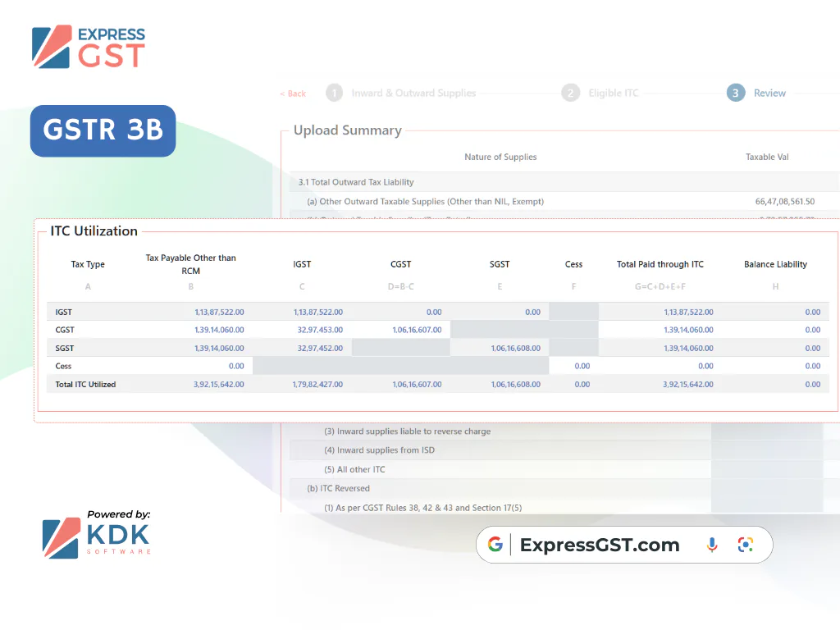Click the Express GST logo
Image resolution: width=840 pixels, height=630 pixels.
(89, 47)
